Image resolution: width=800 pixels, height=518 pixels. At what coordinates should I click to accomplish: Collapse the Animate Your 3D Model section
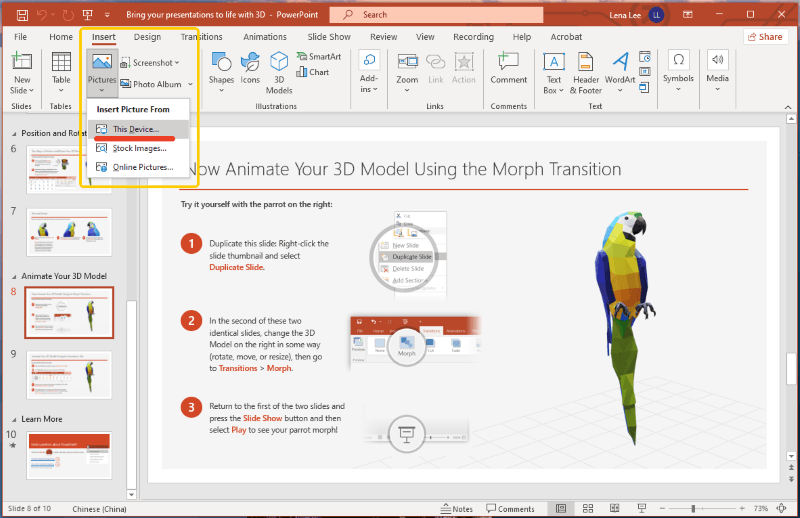point(14,277)
